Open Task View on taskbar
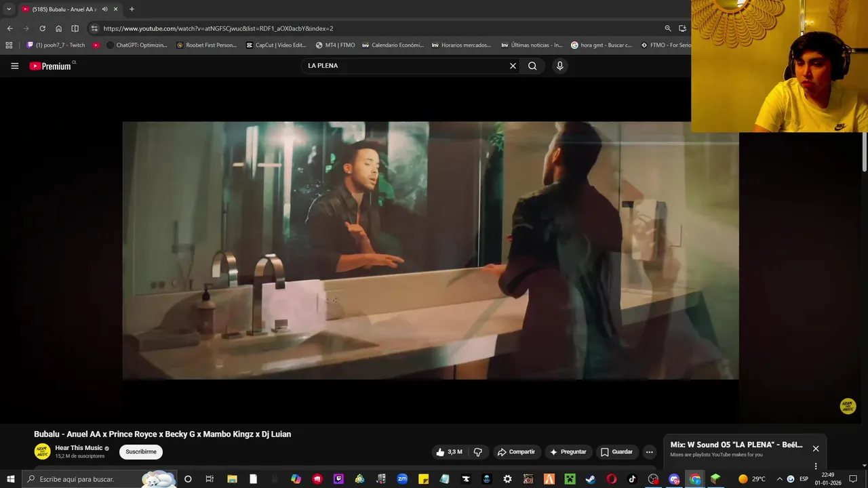The image size is (868, 488). [x=210, y=479]
